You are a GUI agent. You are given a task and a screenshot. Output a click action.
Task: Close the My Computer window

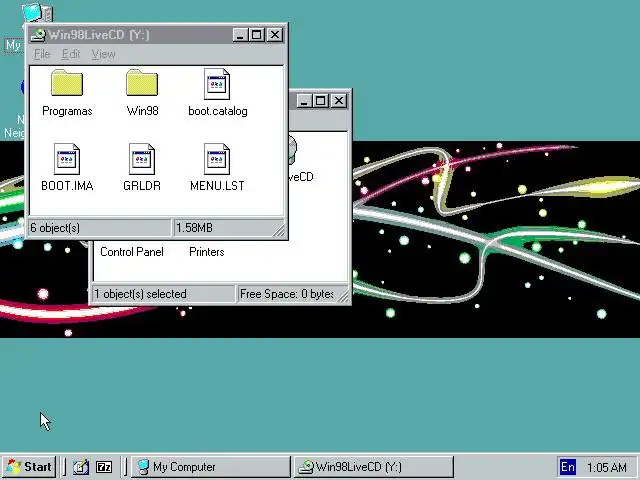click(x=339, y=101)
